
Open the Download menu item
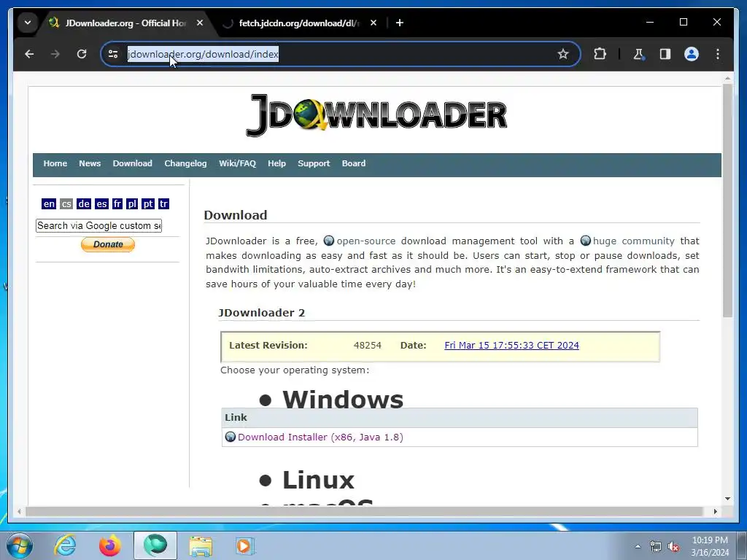tap(133, 163)
